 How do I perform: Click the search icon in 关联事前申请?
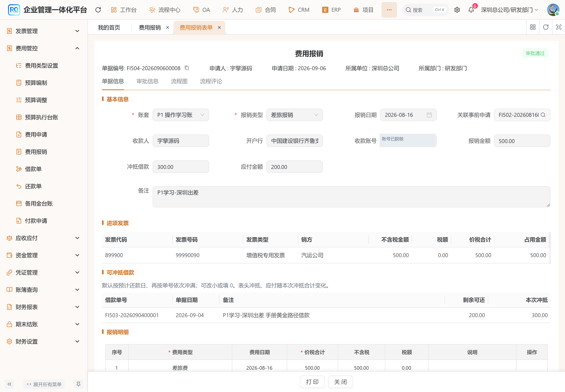[x=543, y=115]
